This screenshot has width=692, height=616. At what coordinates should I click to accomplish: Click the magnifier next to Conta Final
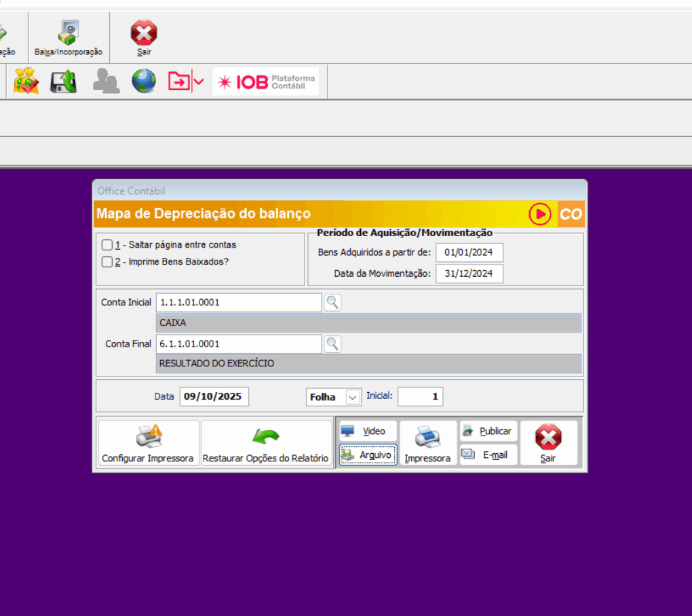coord(332,344)
